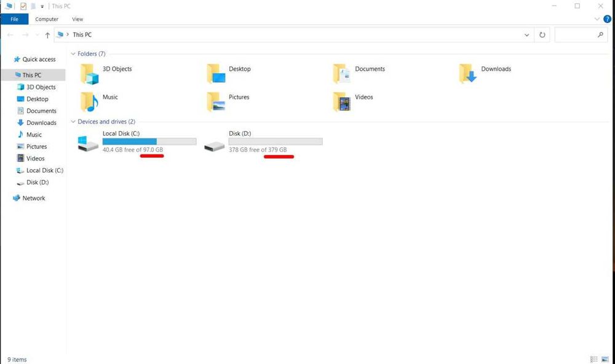Image resolution: width=615 pixels, height=364 pixels.
Task: Open the Documents folder icon in Folders
Action: [341, 74]
